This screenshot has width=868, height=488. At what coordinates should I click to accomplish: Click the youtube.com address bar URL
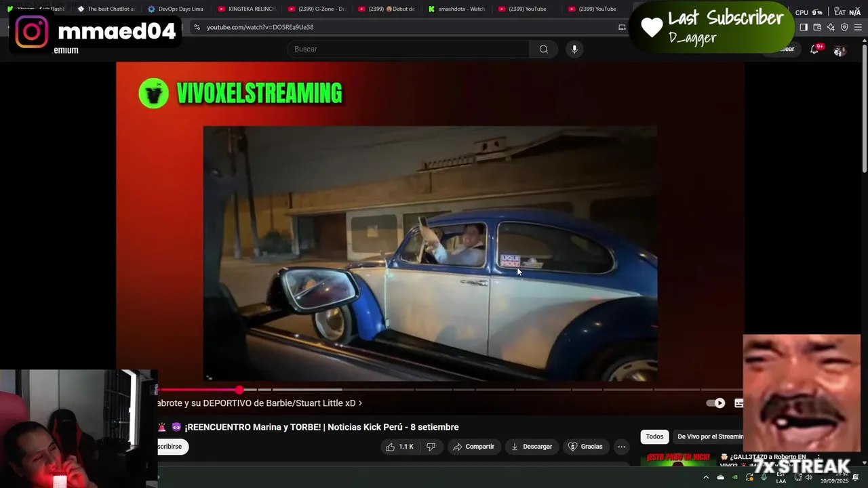coord(260,27)
